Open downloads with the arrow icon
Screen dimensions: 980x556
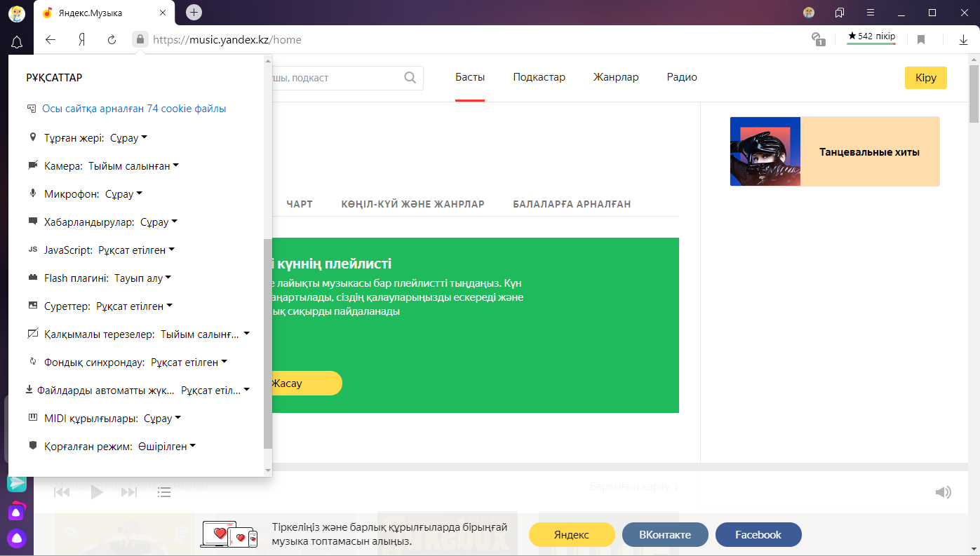(x=963, y=40)
